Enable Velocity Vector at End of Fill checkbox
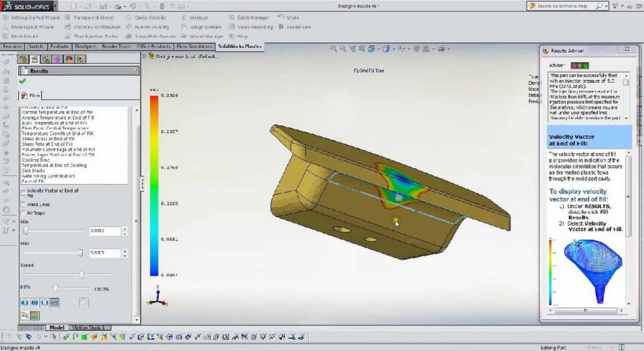Screen dimensions: 644x351 pos(23,191)
